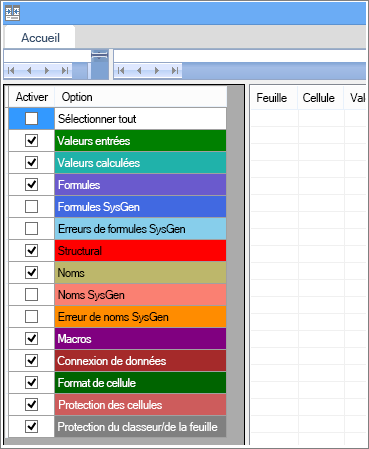Uncheck Protection du classeur/de la feuille checkbox
The height and width of the screenshot is (449, 369).
coord(31,426)
